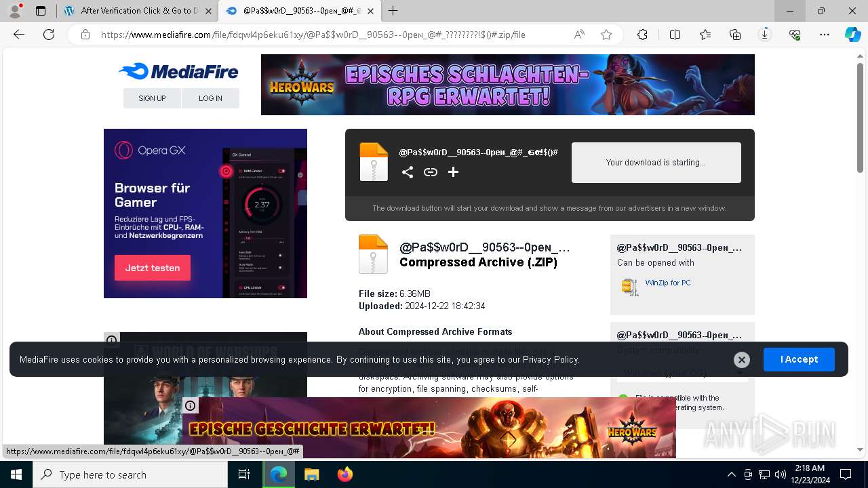Add file to account with plus icon

coord(453,172)
